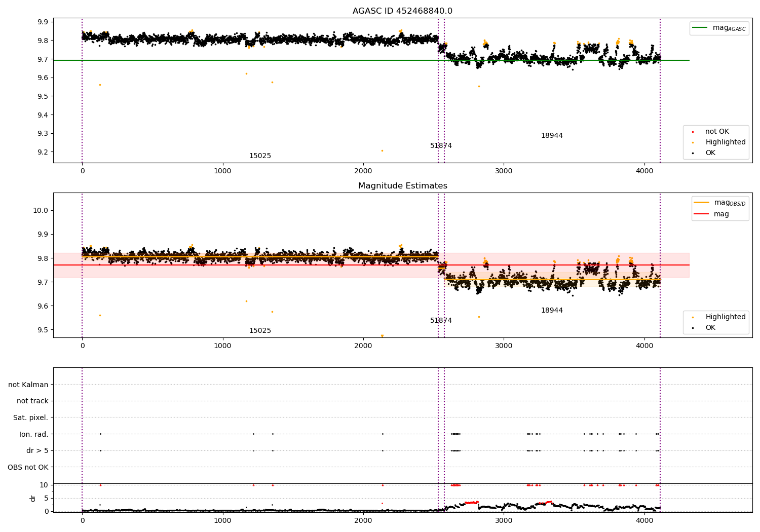Viewport: 760px width, 532px height.
Task: Click "Highlighted" in the top plot legend
Action: tap(725, 142)
